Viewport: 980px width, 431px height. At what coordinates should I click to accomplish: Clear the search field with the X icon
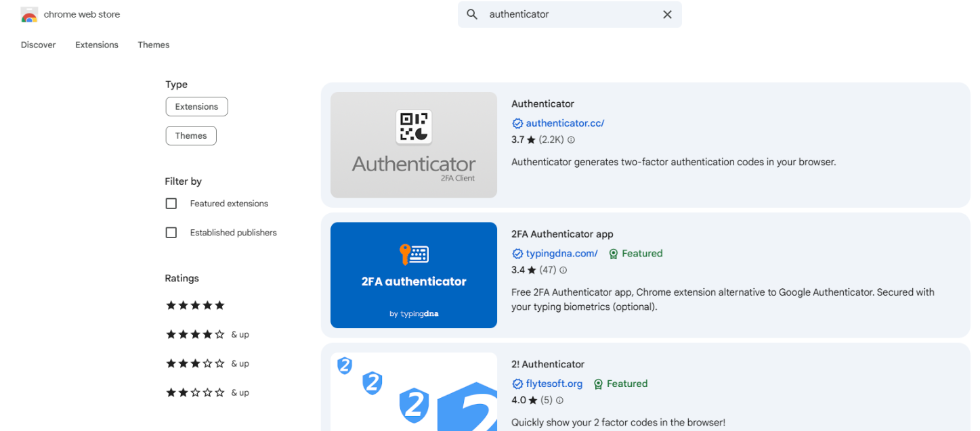667,14
